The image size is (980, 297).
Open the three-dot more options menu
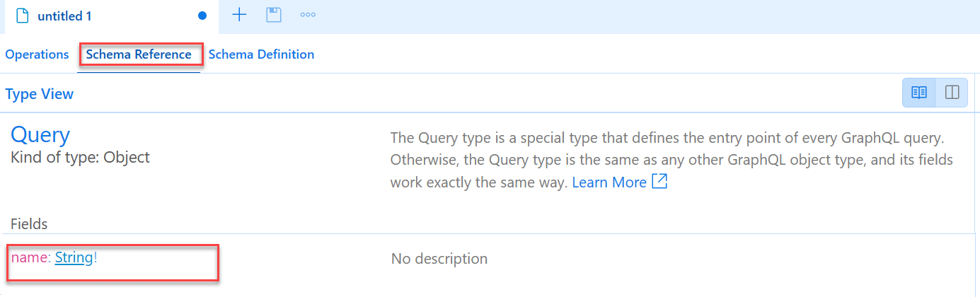pos(308,15)
